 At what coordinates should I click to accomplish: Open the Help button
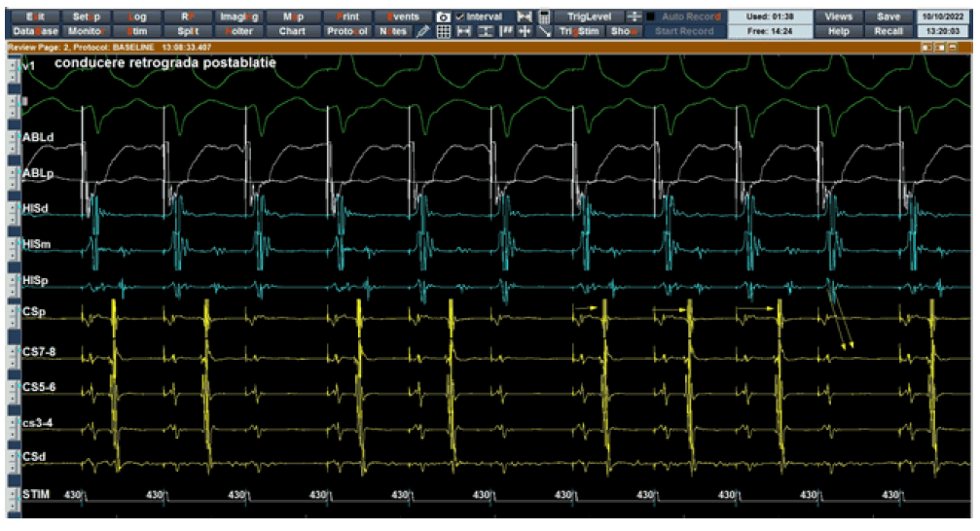[838, 31]
